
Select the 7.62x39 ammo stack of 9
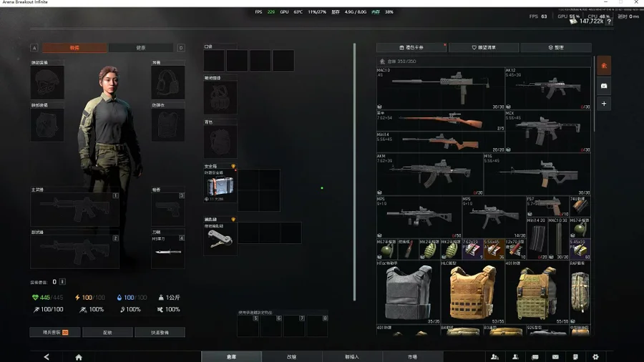pos(473,249)
